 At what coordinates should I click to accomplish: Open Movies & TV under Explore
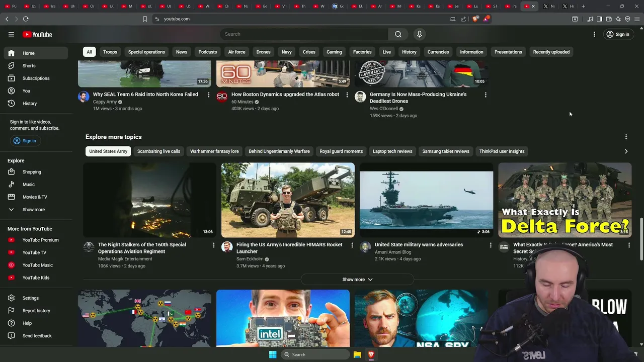click(36, 197)
